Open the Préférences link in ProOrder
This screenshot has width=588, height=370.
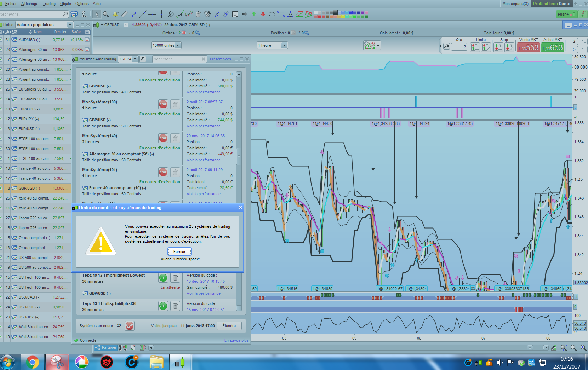click(220, 59)
